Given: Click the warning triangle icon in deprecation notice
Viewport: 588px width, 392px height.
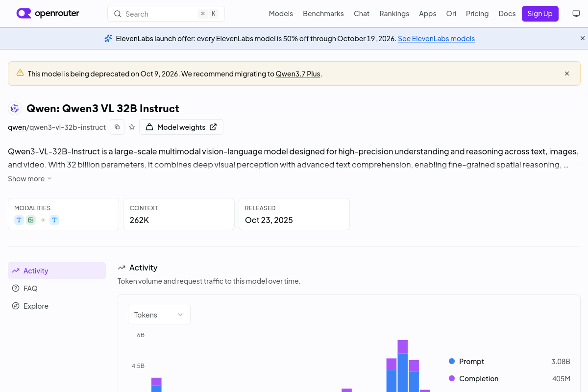Looking at the screenshot, I should tap(20, 73).
